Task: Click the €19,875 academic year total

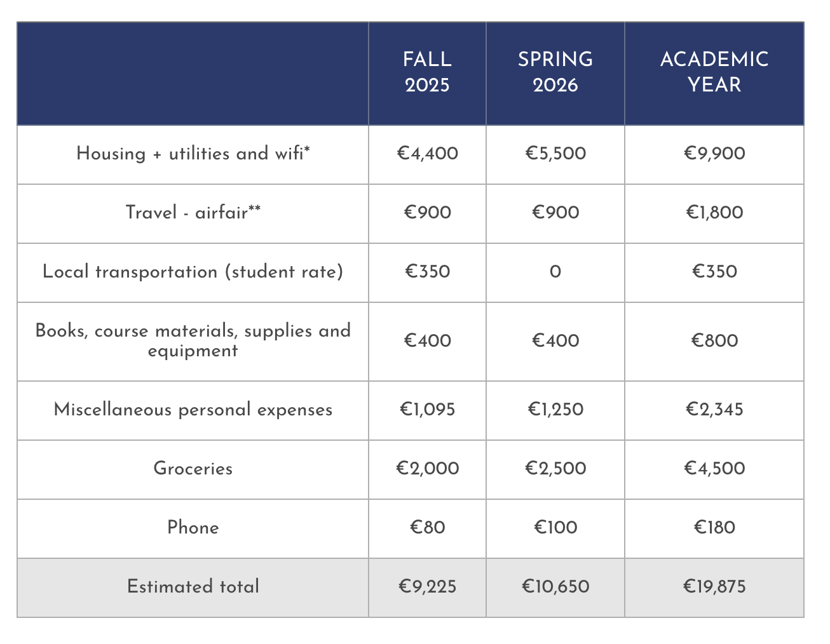Action: tap(714, 586)
